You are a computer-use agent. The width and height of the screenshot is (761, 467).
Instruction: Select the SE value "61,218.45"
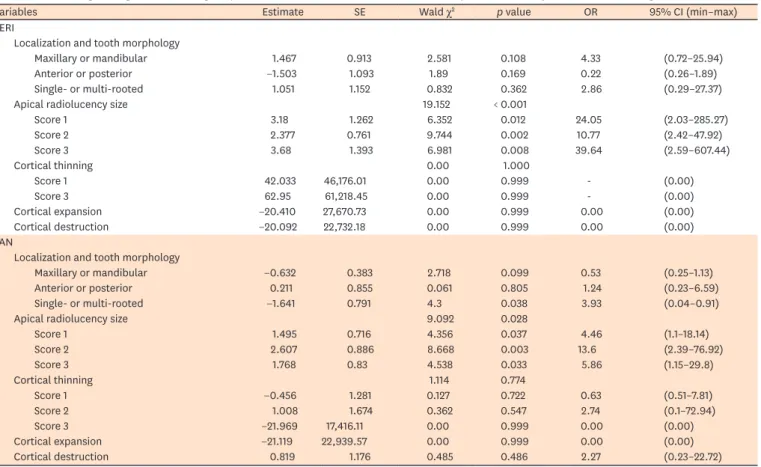pos(346,197)
